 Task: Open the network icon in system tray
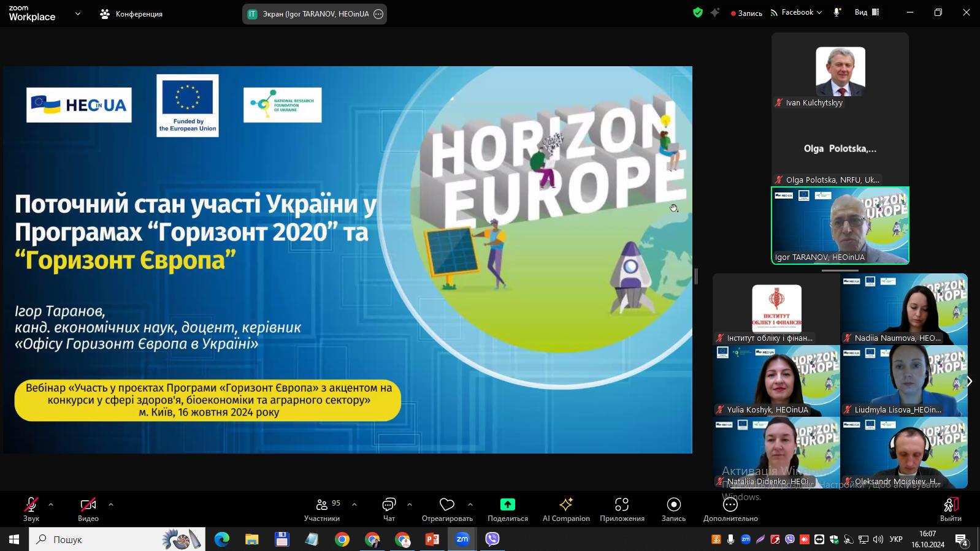coord(863,539)
